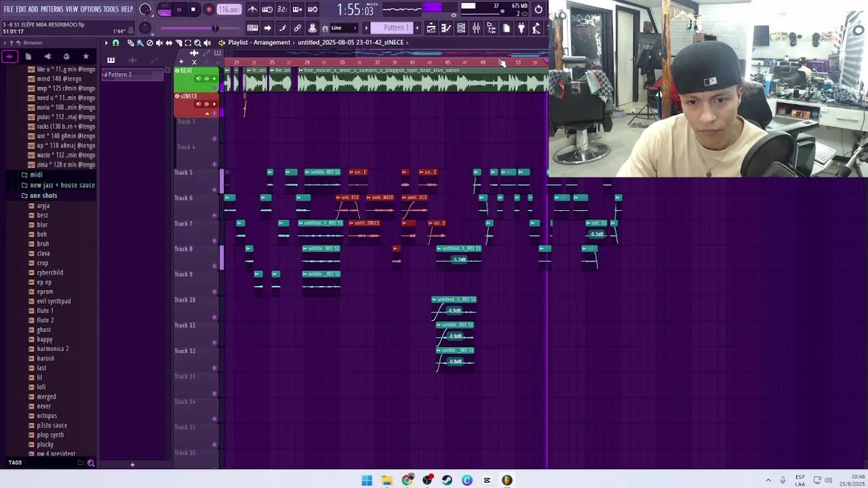Image resolution: width=868 pixels, height=488 pixels.
Task: Click the Pause transport button
Action: pyautogui.click(x=179, y=9)
